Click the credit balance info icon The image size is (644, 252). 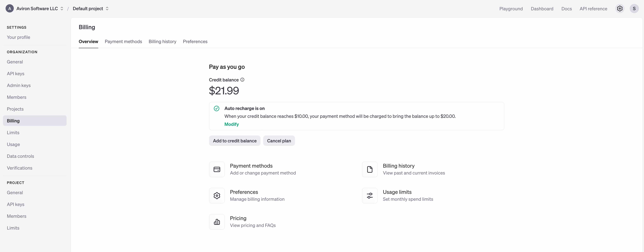click(242, 80)
